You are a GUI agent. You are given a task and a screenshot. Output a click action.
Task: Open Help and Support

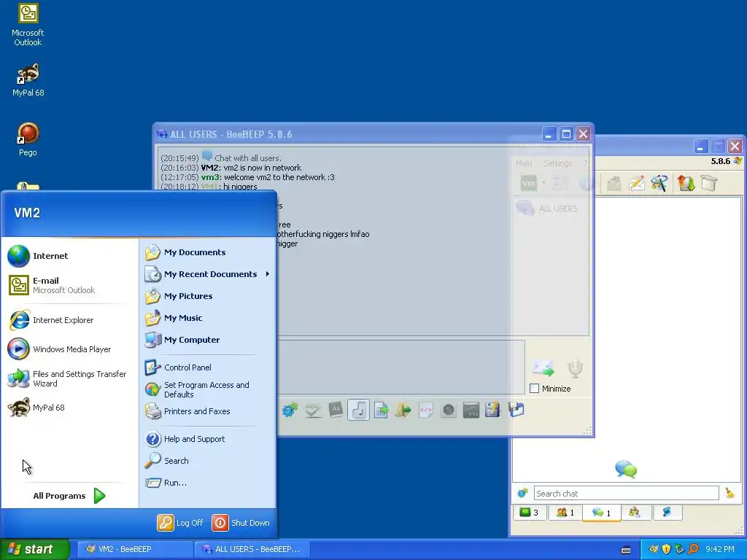click(208, 438)
